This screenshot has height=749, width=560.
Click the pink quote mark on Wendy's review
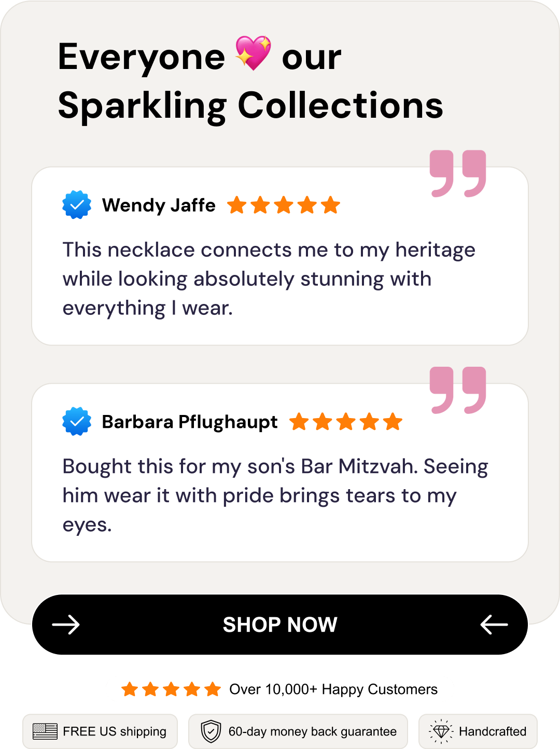point(458,174)
